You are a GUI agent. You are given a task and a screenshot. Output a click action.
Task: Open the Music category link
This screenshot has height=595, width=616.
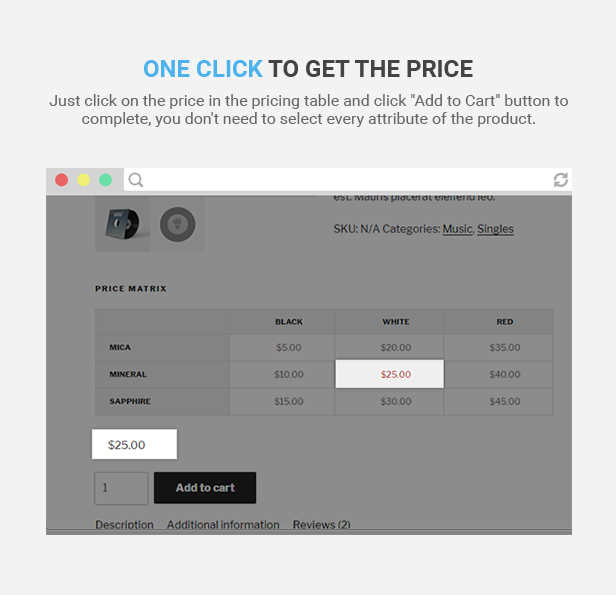coord(457,229)
